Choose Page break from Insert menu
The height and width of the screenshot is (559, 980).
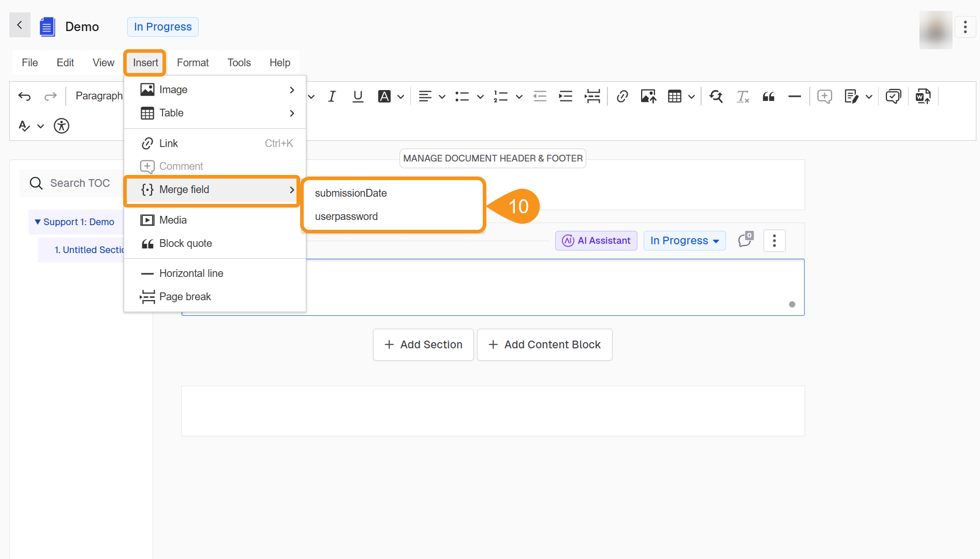[185, 297]
